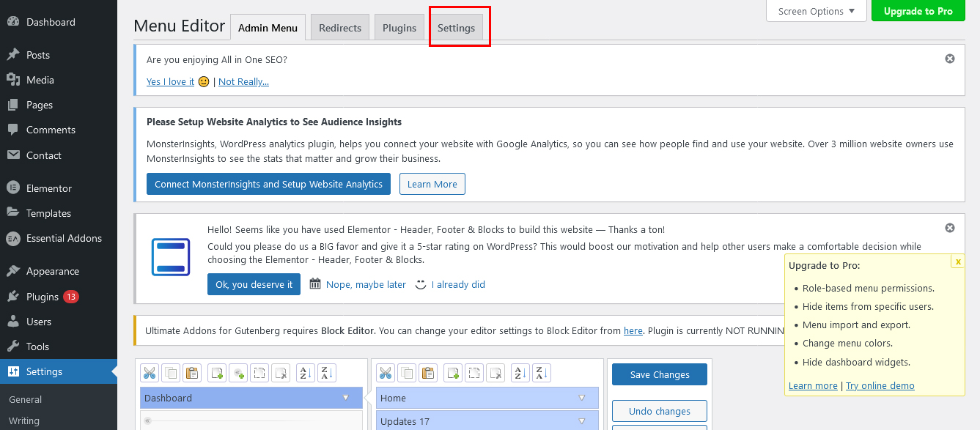Screen dimensions: 980x430
Task: Open Posts in the admin sidebar
Action: (x=59, y=55)
